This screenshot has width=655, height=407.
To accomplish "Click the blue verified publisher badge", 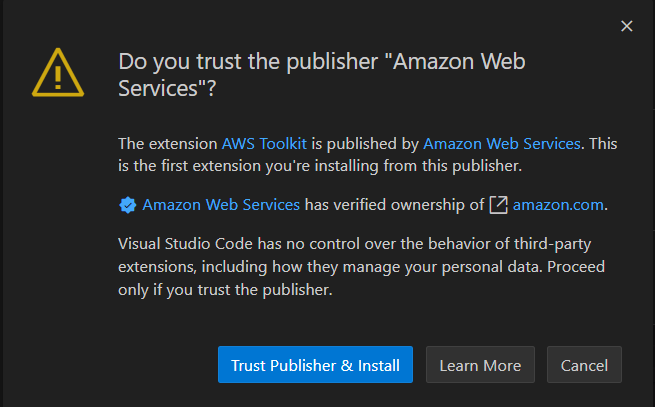I will pos(128,205).
